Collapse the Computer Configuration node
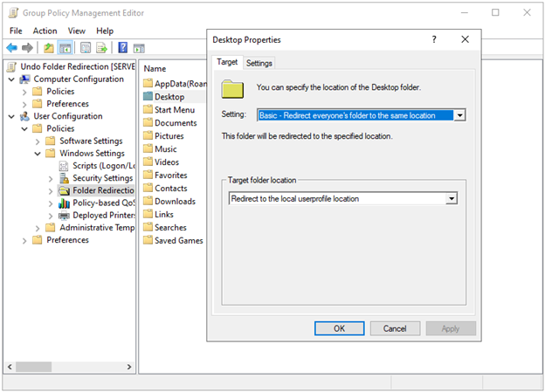Viewport: 545px width, 392px height. 11,79
